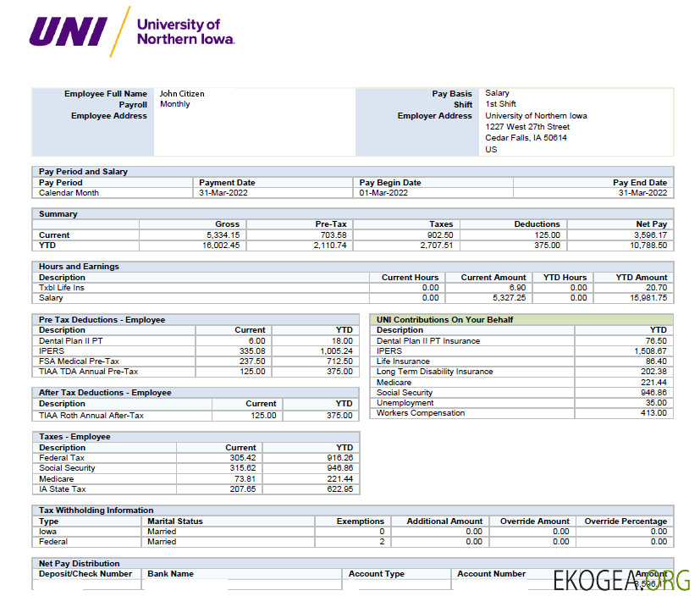The width and height of the screenshot is (700, 607).
Task: Click UNI Contributions On Your Behalf heading
Action: click(444, 320)
